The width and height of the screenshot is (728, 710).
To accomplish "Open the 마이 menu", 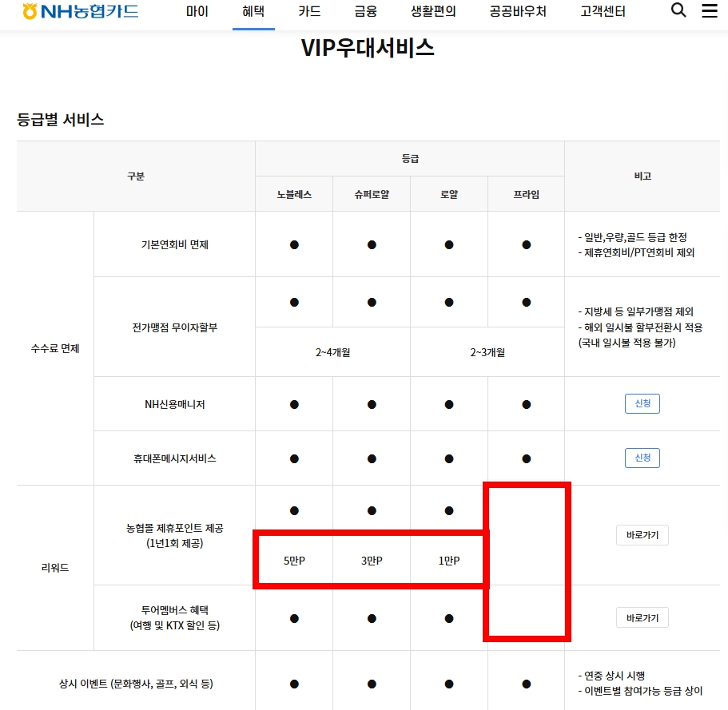I will pyautogui.click(x=197, y=11).
